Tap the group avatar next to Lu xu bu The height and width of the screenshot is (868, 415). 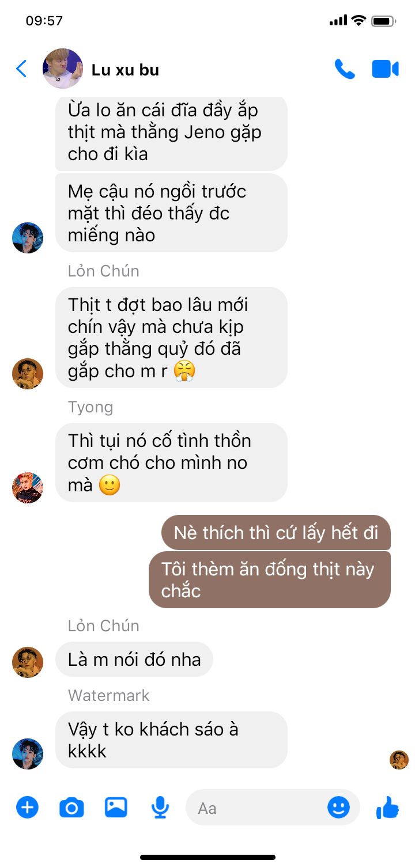[x=63, y=69]
